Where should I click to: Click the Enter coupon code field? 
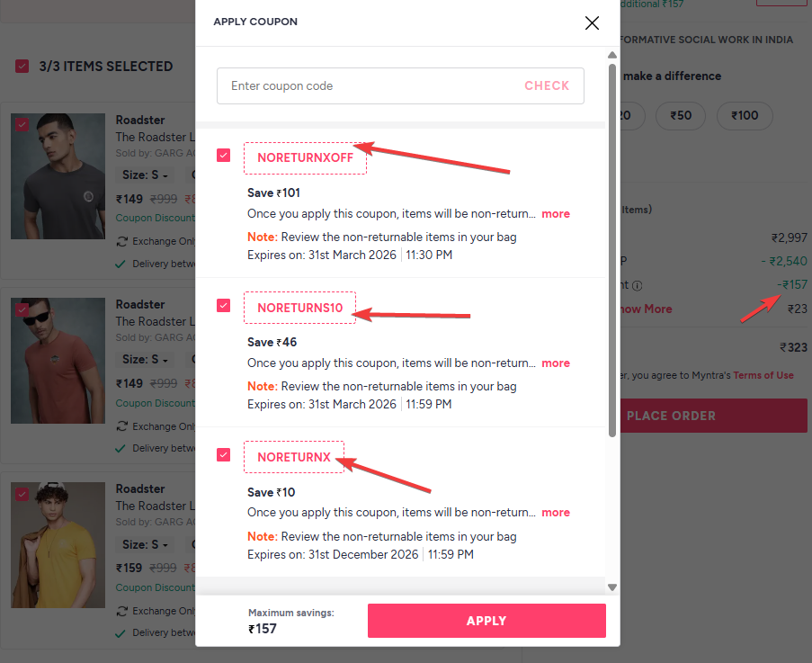click(369, 86)
